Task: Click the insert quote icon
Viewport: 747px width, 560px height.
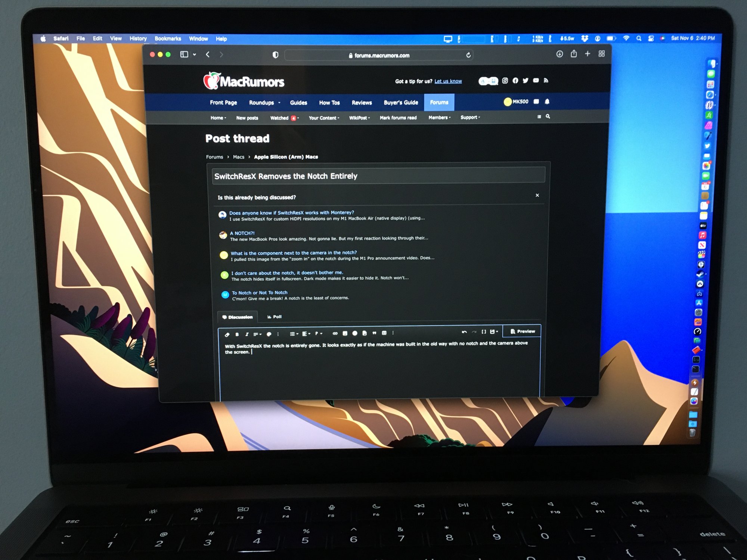Action: pos(374,333)
